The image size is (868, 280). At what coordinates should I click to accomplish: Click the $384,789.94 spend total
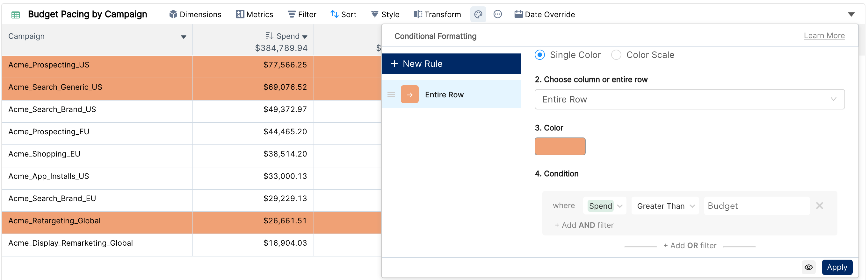(x=281, y=48)
